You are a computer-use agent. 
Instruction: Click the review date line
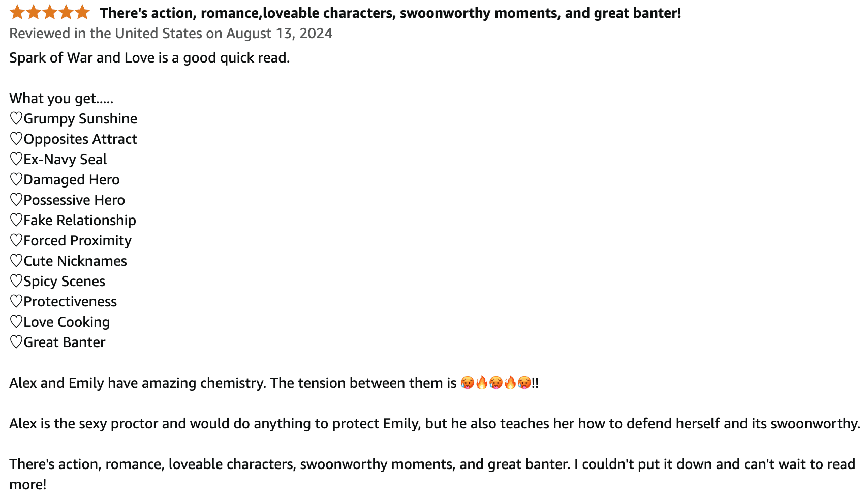coord(171,34)
